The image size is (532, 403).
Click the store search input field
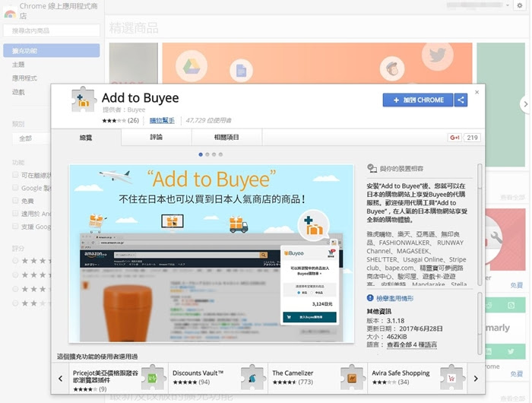(52, 30)
